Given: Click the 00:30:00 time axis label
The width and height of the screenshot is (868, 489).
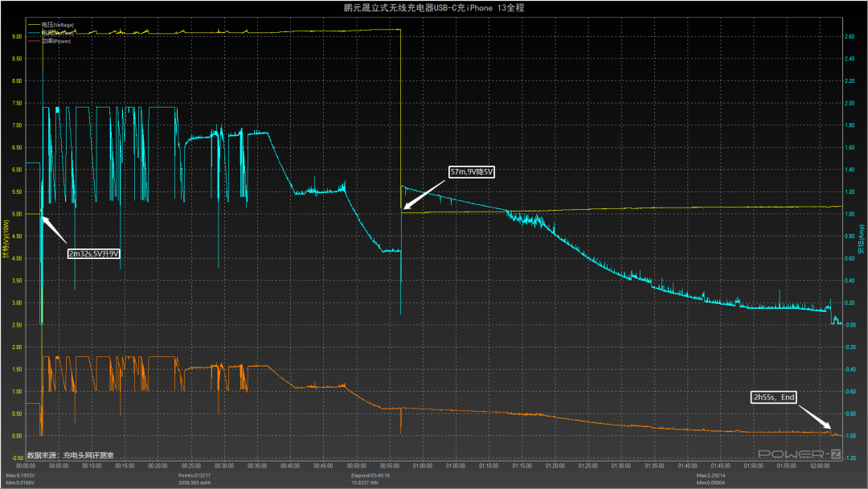Looking at the screenshot, I should [x=224, y=466].
